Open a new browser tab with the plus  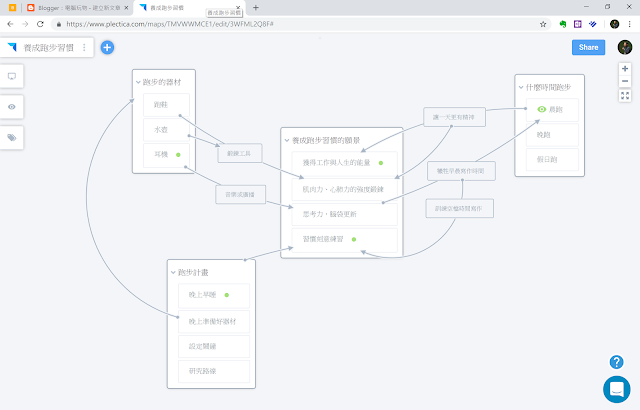click(256, 7)
